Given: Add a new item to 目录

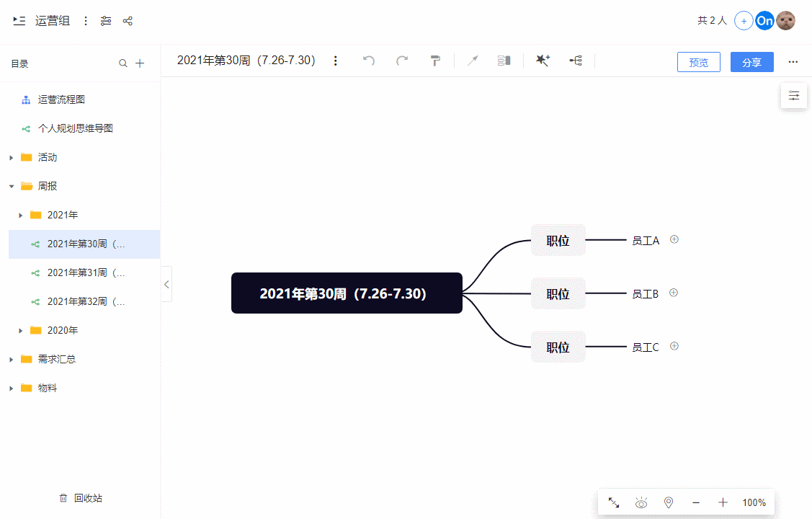Looking at the screenshot, I should click(x=140, y=63).
